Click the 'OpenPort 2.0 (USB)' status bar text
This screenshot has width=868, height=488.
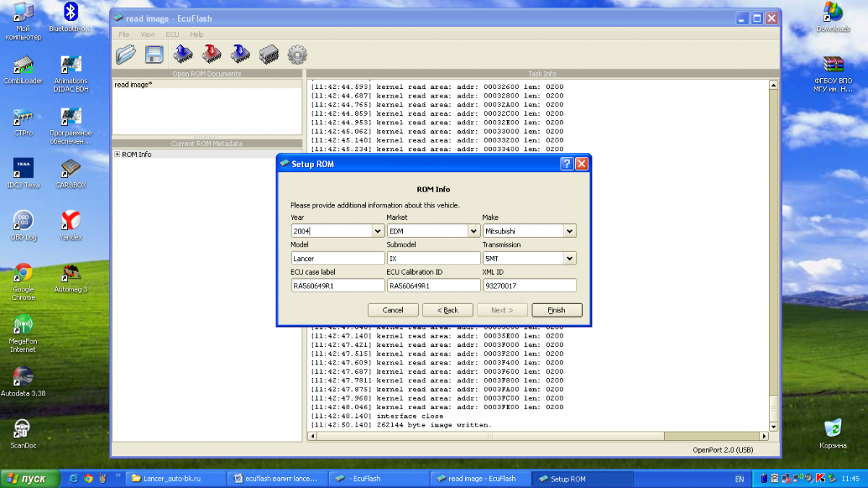click(723, 450)
